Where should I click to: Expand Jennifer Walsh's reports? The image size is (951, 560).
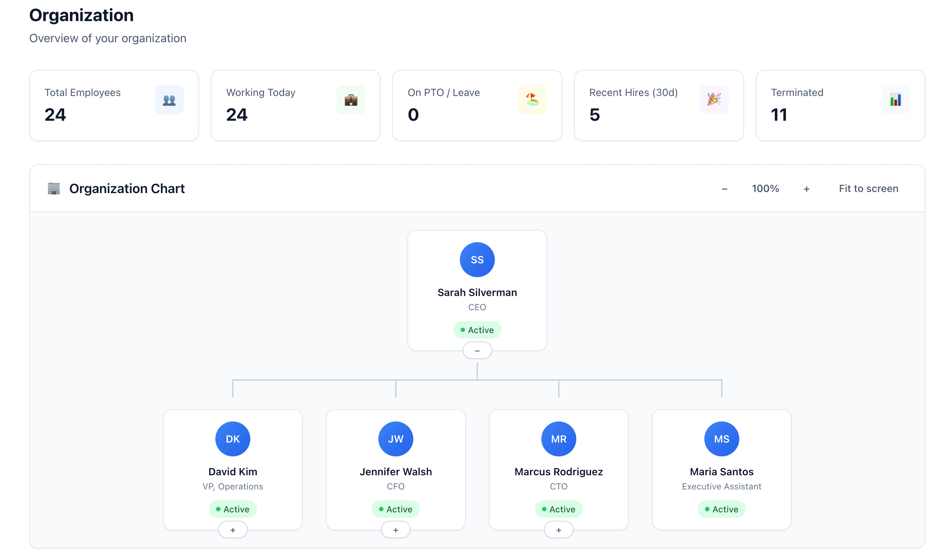click(395, 530)
